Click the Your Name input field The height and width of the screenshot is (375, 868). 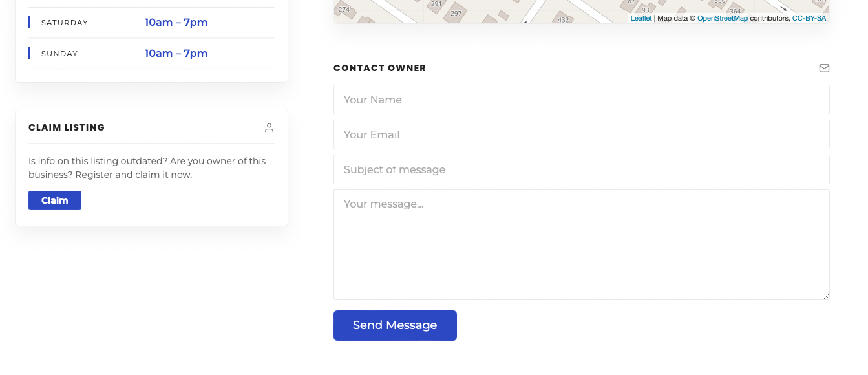click(x=581, y=100)
